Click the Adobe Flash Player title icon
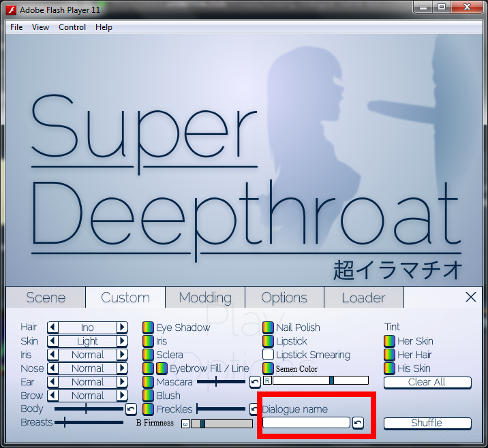 pos(12,10)
